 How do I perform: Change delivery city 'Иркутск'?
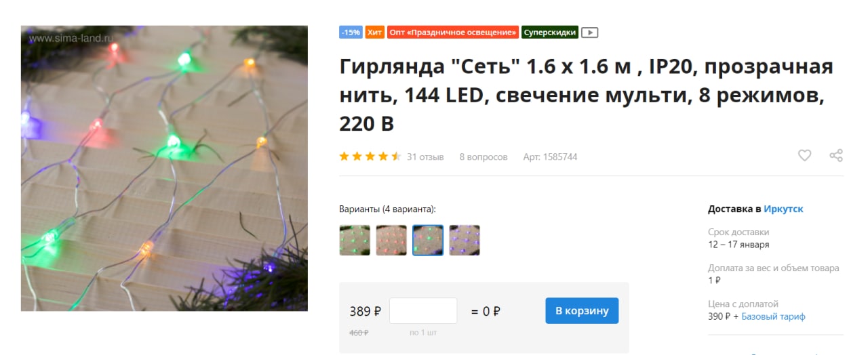point(783,209)
